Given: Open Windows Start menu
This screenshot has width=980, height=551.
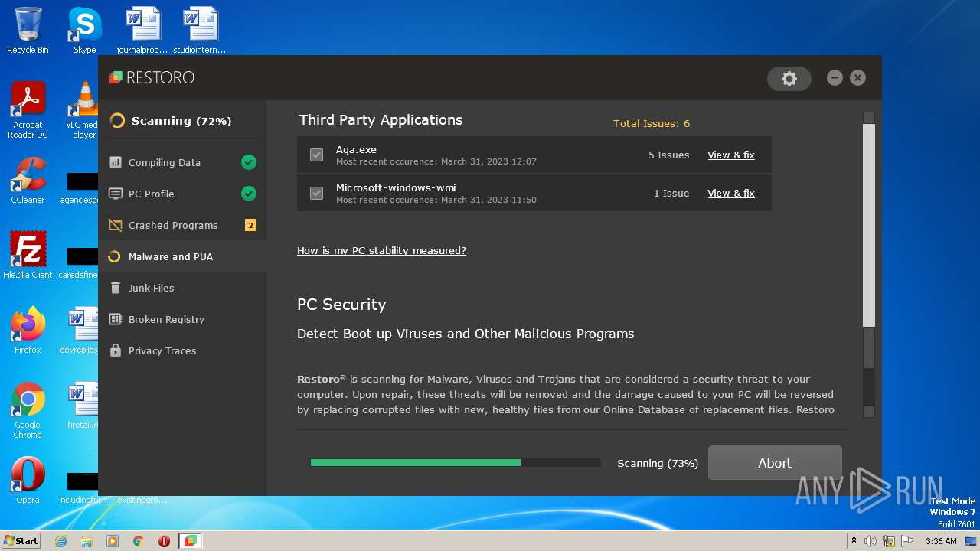Looking at the screenshot, I should [x=21, y=540].
